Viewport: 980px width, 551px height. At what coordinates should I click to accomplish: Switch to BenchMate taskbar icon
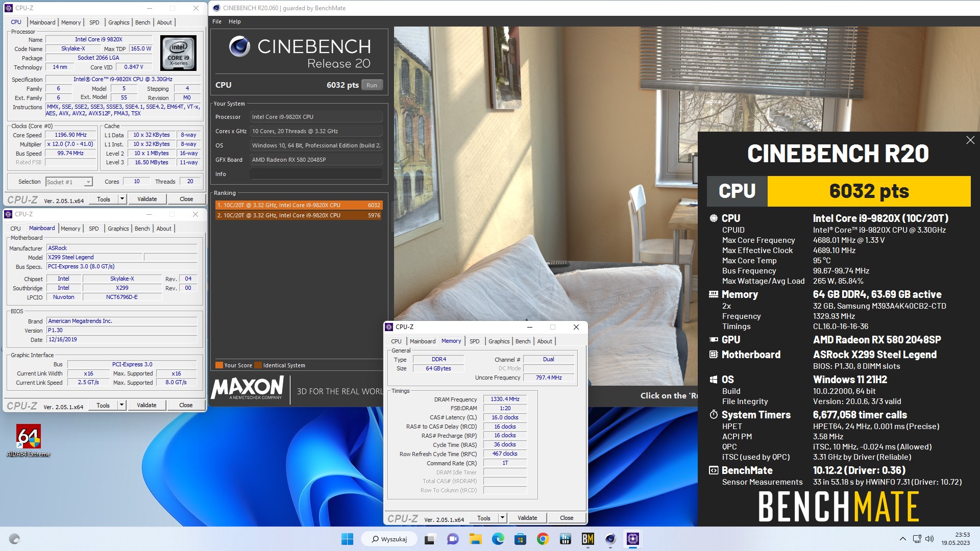pyautogui.click(x=587, y=539)
